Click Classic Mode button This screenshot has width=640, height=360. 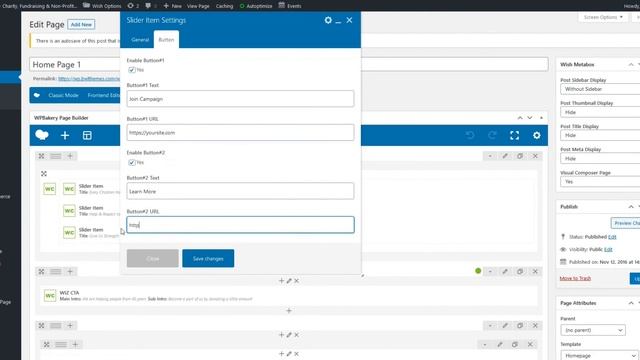coord(63,95)
